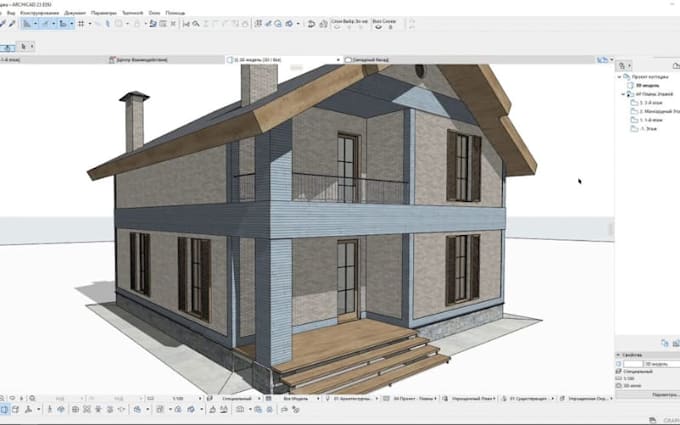
Task: Collapse the Проект коттеджа tree node
Action: point(619,77)
